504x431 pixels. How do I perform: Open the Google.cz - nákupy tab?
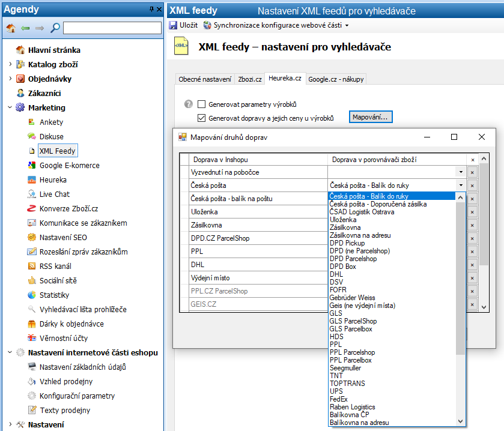click(336, 79)
